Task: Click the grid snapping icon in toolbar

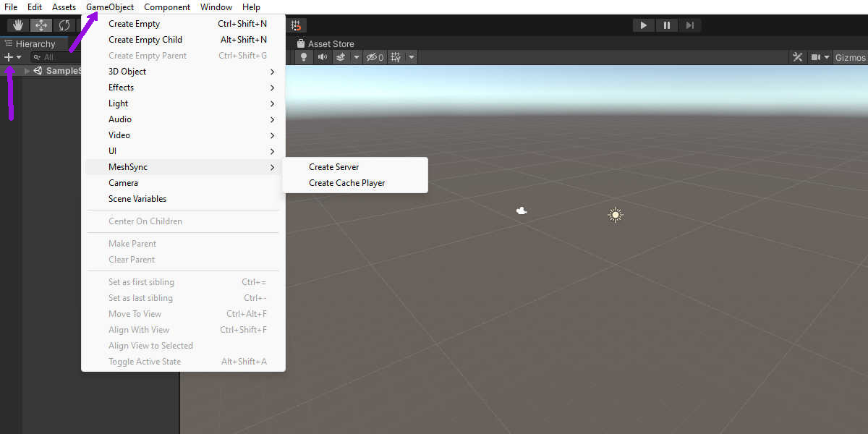Action: [296, 25]
